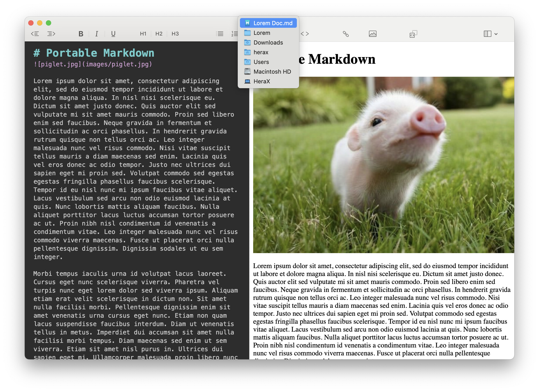
Task: Toggle italic formatting
Action: pos(97,34)
